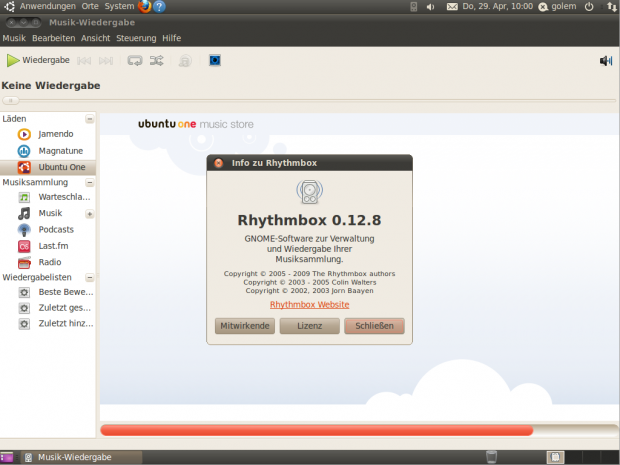Screen dimensions: 620x465
Task: Open the mail indicator envelope icon
Action: (452, 7)
